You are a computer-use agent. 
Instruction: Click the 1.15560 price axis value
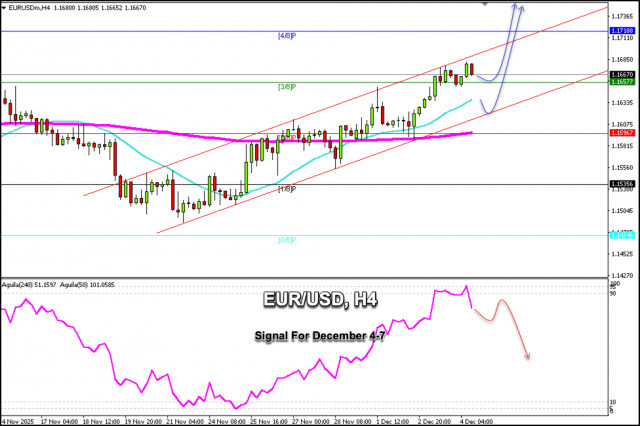tap(622, 168)
